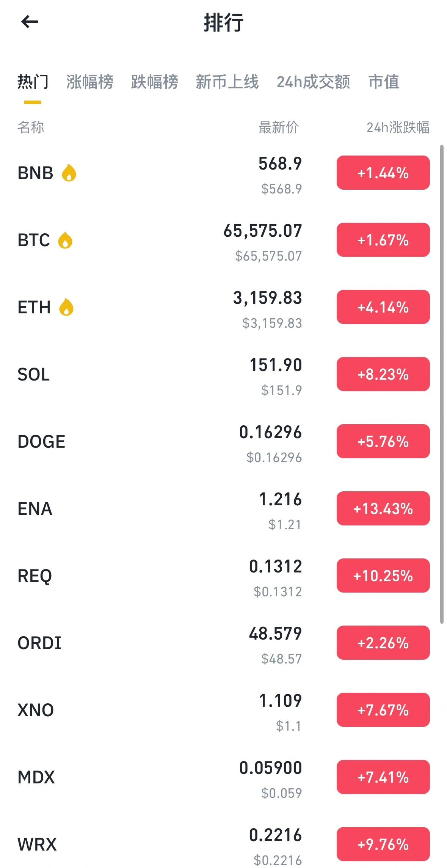Image resolution: width=447 pixels, height=868 pixels.
Task: Tap ENA's +13.43% change badge
Action: pyautogui.click(x=383, y=508)
